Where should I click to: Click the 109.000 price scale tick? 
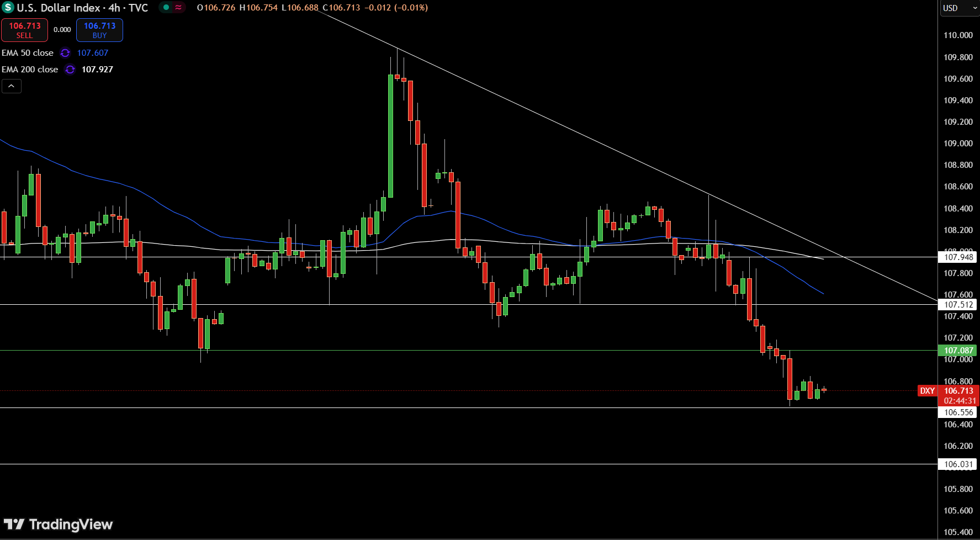958,144
